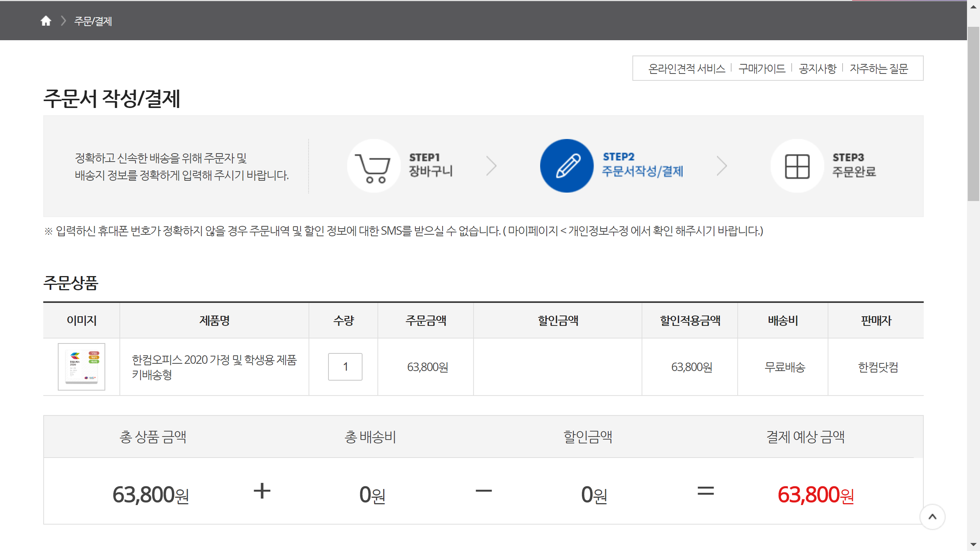Screen dimensions: 980x551
Task: Open 구매가이드 menu link
Action: point(762,69)
